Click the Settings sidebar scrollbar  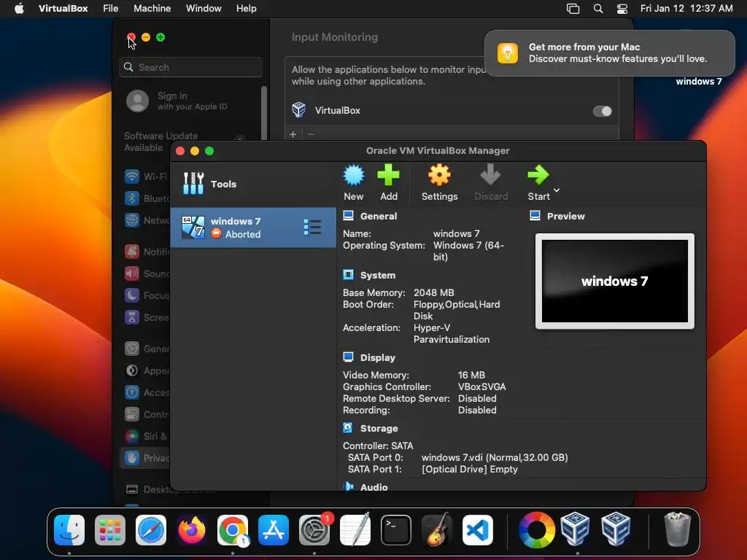[263, 113]
